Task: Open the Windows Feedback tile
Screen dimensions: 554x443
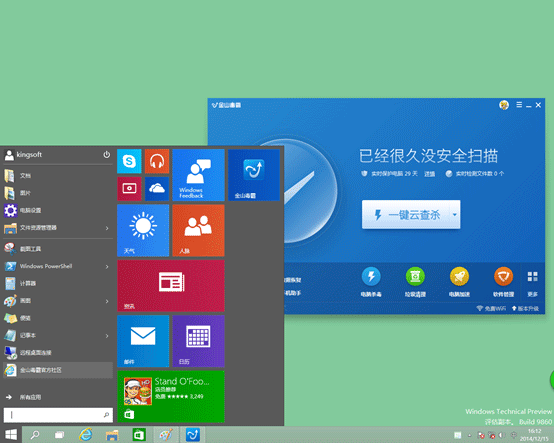Action: (199, 175)
